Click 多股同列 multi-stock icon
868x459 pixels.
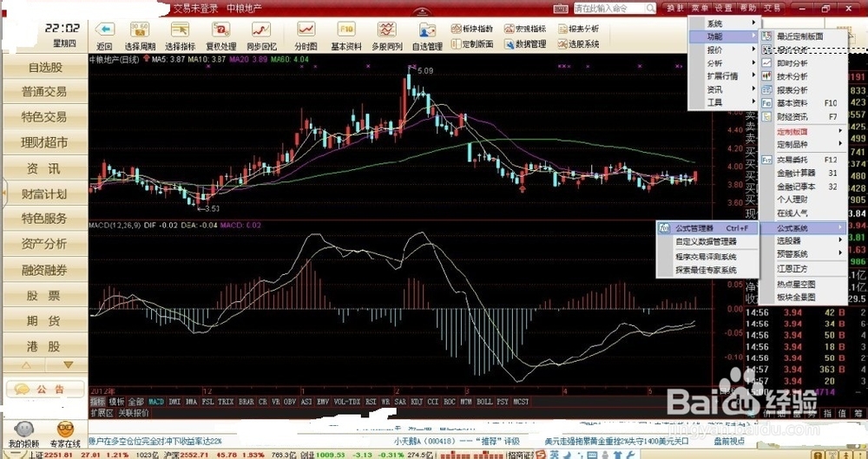click(x=387, y=30)
